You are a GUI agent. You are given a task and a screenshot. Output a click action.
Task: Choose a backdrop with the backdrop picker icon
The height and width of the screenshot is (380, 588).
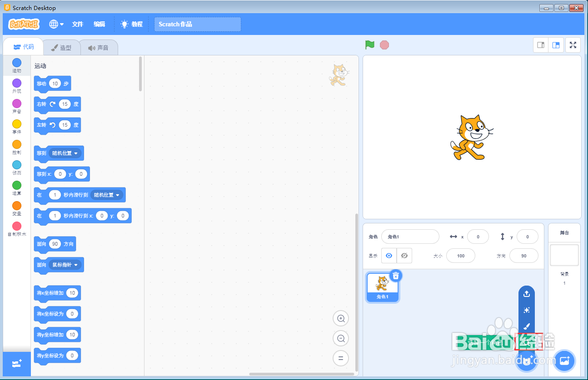coord(564,360)
